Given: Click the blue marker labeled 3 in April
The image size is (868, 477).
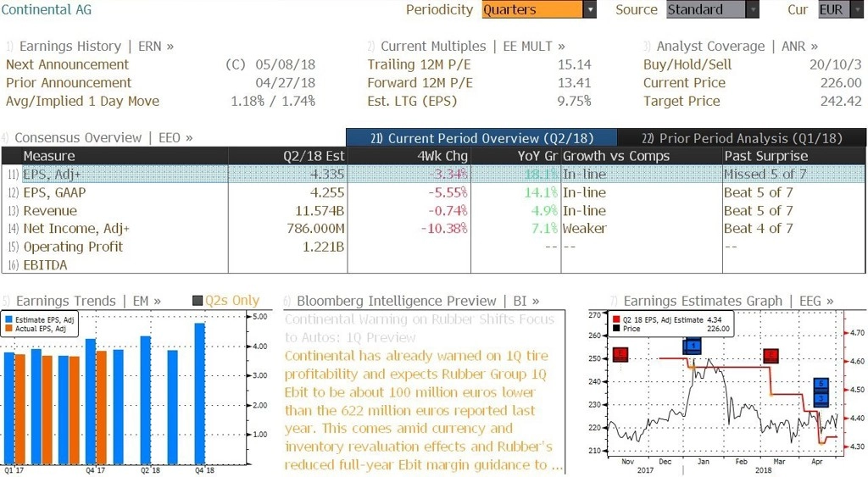Looking at the screenshot, I should (x=821, y=398).
